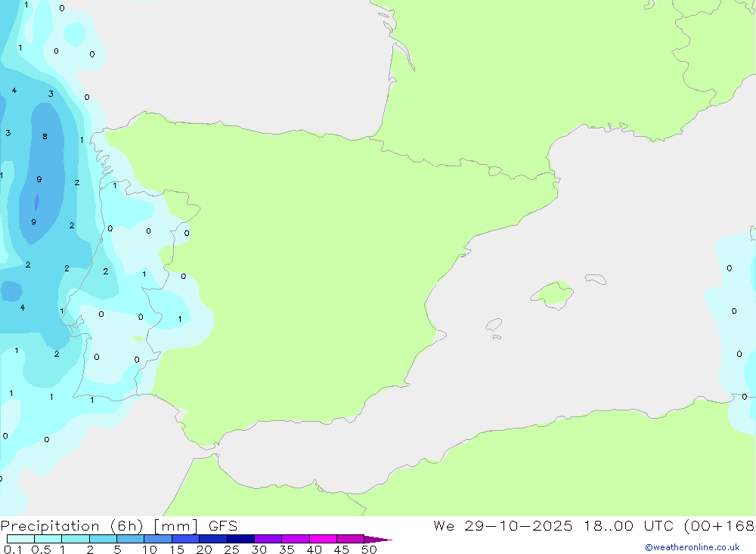Choose the 10–15 mm legend color swatch
The width and height of the screenshot is (756, 554).
[x=158, y=539]
